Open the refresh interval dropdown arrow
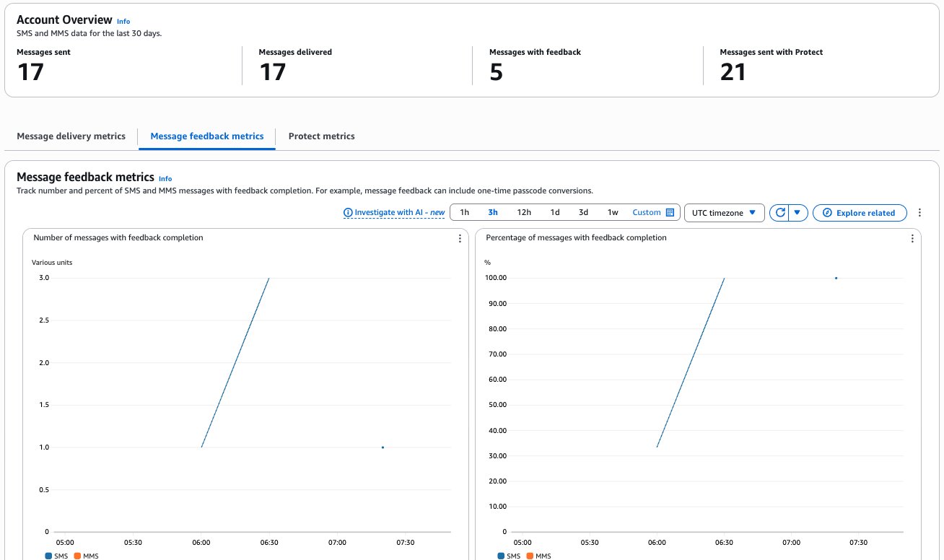This screenshot has height=560, width=944. pyautogui.click(x=797, y=213)
